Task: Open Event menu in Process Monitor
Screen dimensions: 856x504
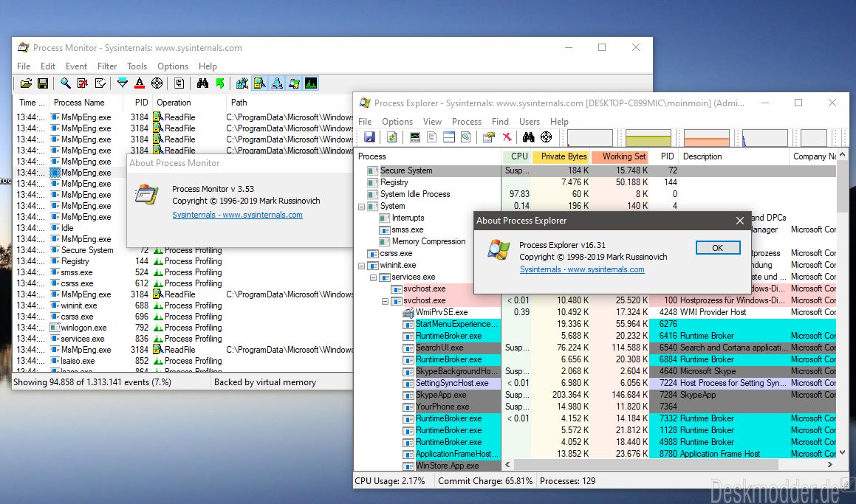Action: (76, 66)
